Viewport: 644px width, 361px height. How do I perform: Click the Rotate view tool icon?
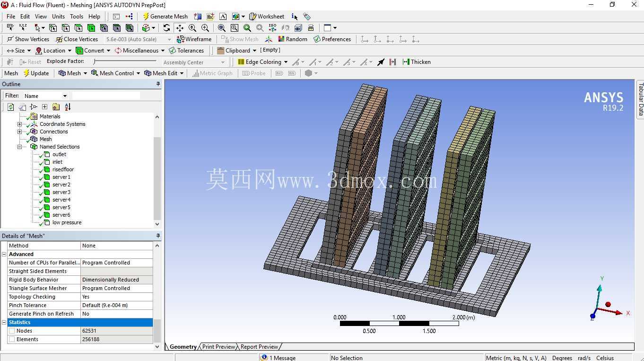click(166, 28)
